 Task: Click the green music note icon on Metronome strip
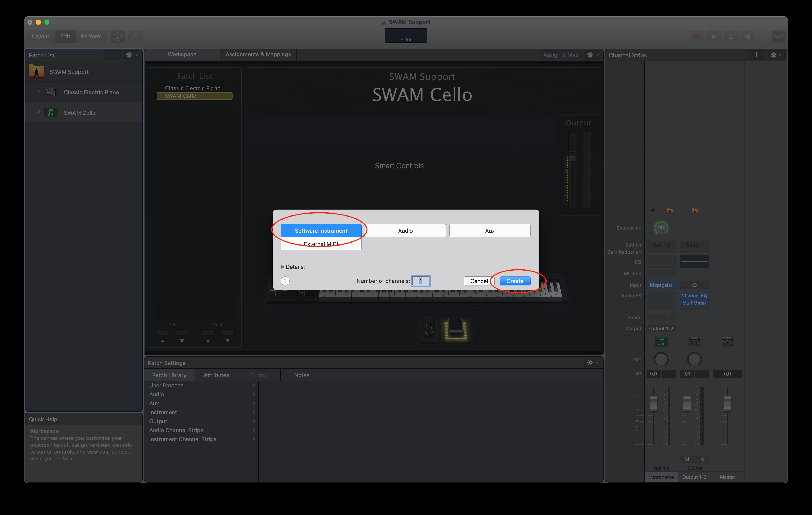(661, 342)
